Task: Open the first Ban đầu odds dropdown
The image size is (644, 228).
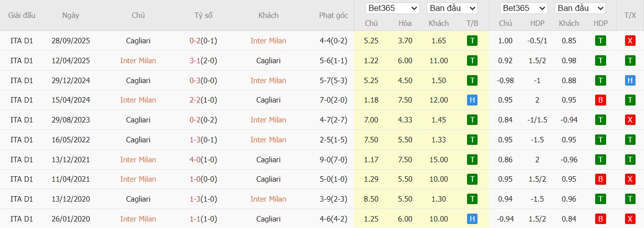Action: click(452, 8)
